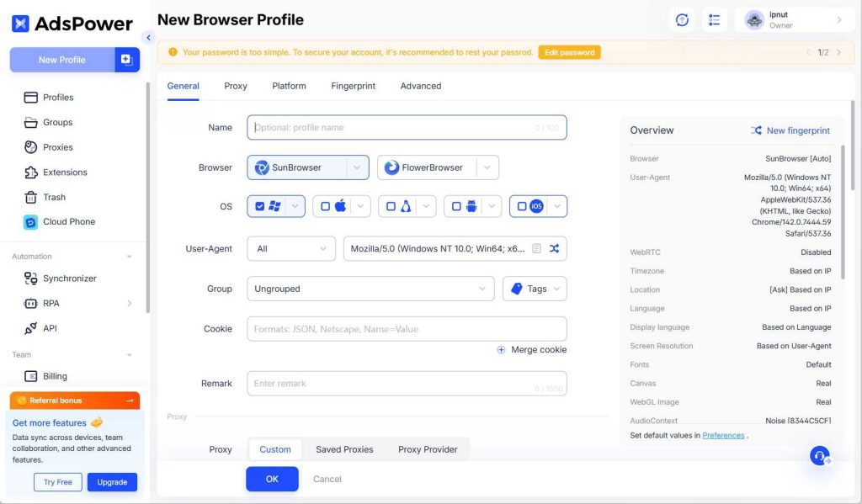Click the Extensions sidebar icon

point(31,172)
